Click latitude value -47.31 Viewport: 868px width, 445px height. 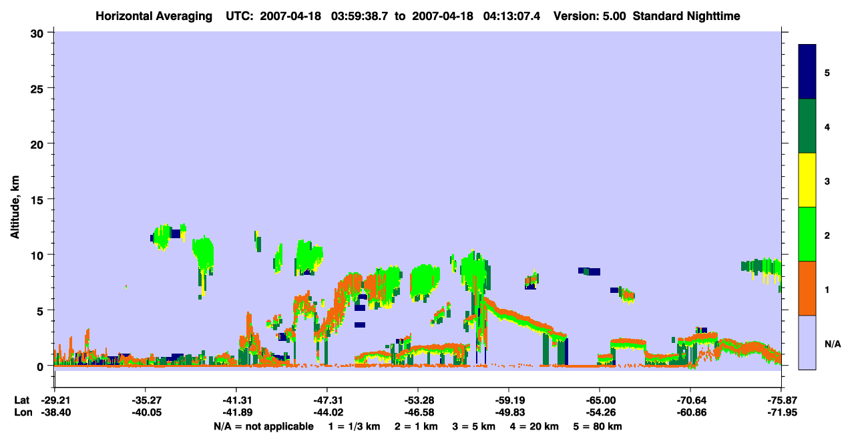327,400
